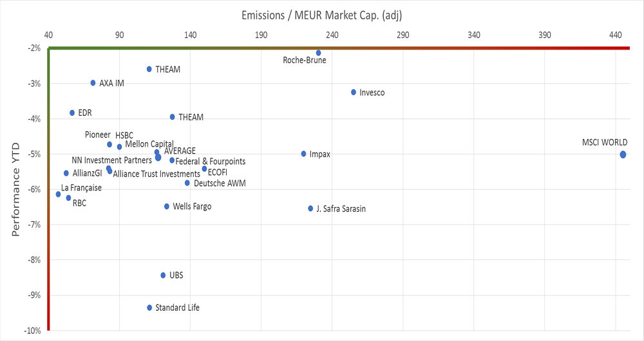Click the 'Roche-Brune' label
The image size is (644, 341).
[x=305, y=60]
